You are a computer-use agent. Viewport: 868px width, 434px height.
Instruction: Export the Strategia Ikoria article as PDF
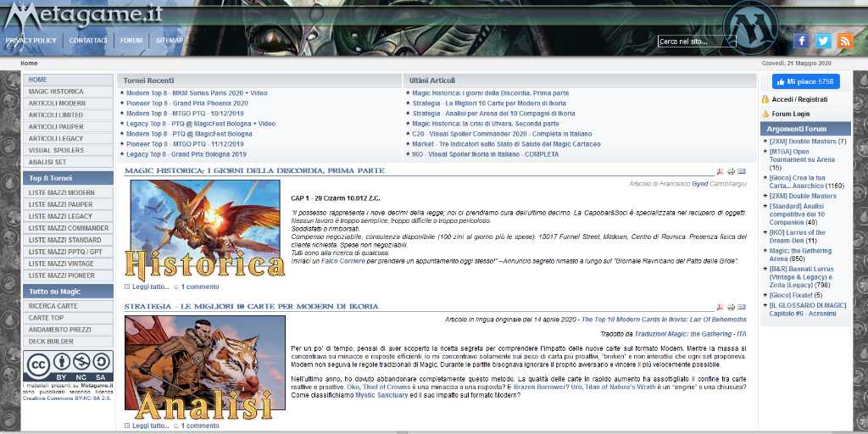tap(721, 307)
